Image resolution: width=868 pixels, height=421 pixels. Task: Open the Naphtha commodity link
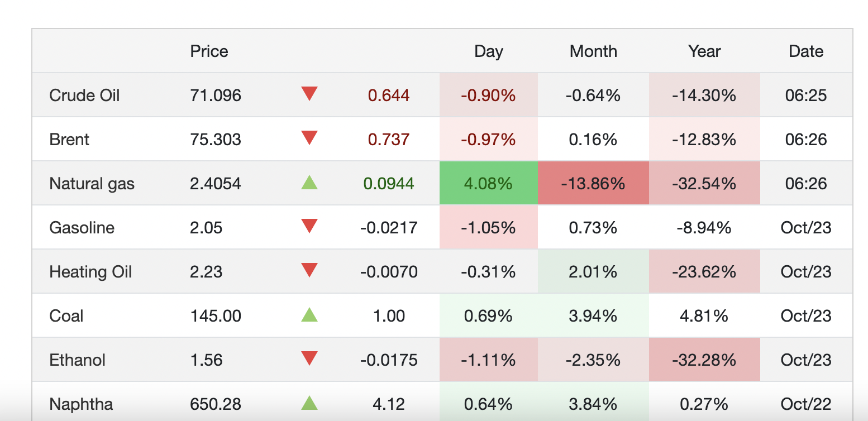(81, 404)
